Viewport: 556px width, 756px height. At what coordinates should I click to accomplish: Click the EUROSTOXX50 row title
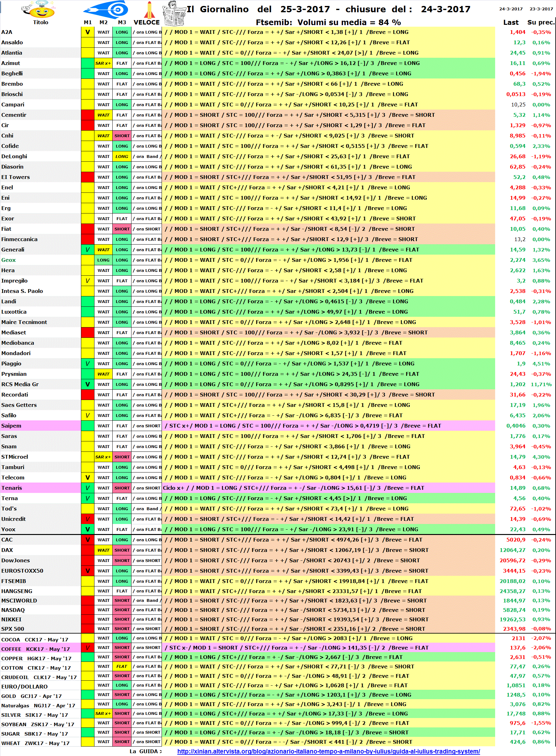click(x=22, y=571)
